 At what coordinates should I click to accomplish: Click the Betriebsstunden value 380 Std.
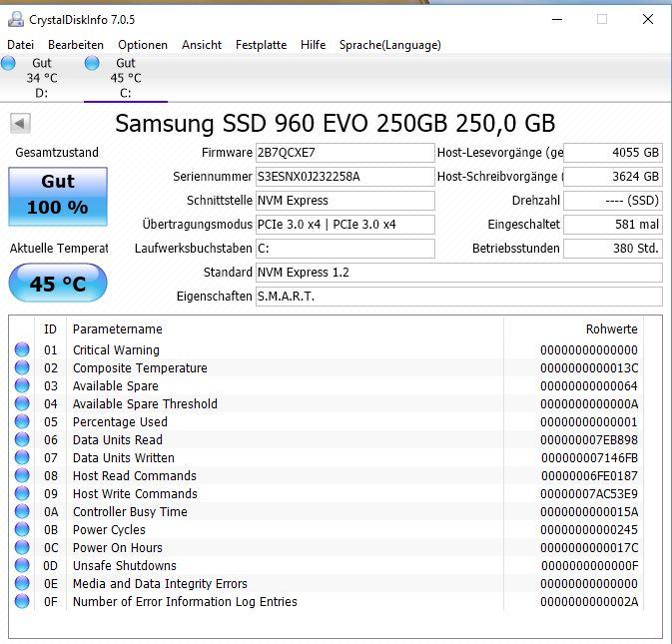pyautogui.click(x=613, y=249)
